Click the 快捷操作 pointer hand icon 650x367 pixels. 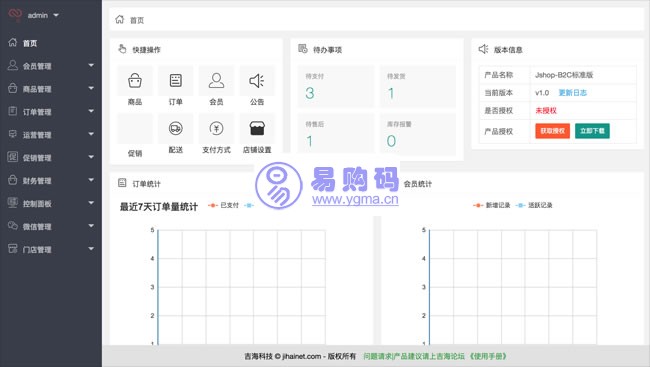(x=122, y=49)
